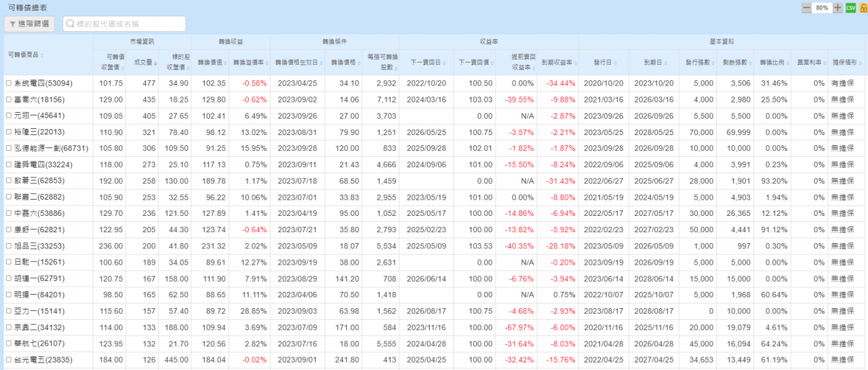868x370 pixels.
Task: Sort by 轉換溢價率 column header
Action: click(248, 62)
